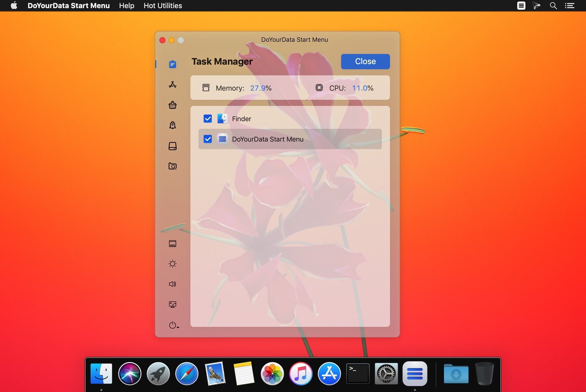Open the disk drive sidebar icon
This screenshot has width=586, height=392.
coord(172,146)
